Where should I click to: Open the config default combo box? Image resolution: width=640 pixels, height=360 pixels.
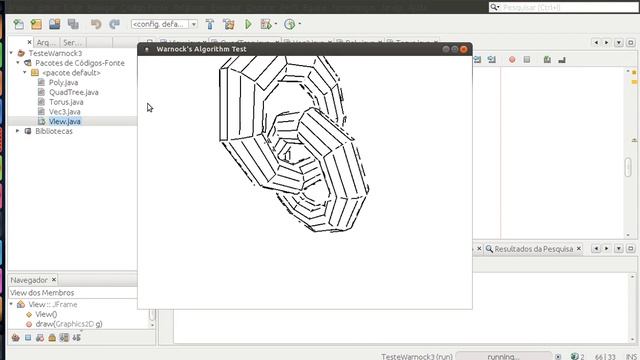coord(164,24)
